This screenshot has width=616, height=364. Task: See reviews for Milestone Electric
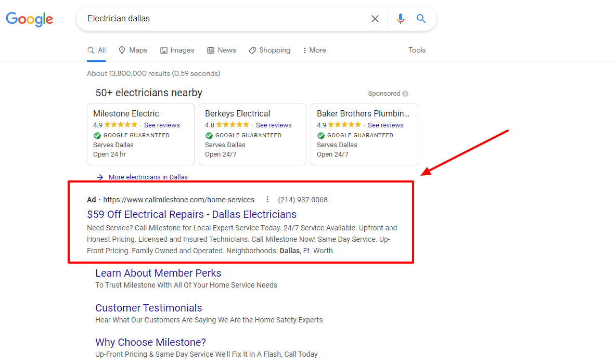(x=162, y=125)
